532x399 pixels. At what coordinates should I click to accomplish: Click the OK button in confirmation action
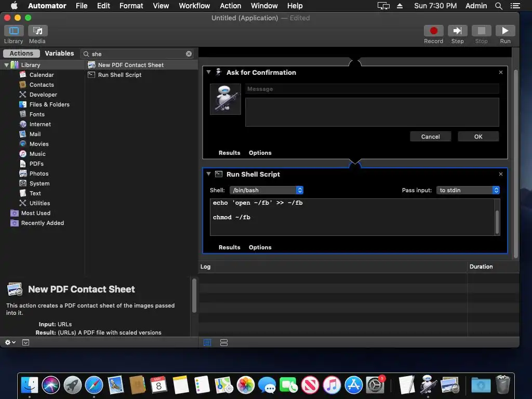point(478,137)
